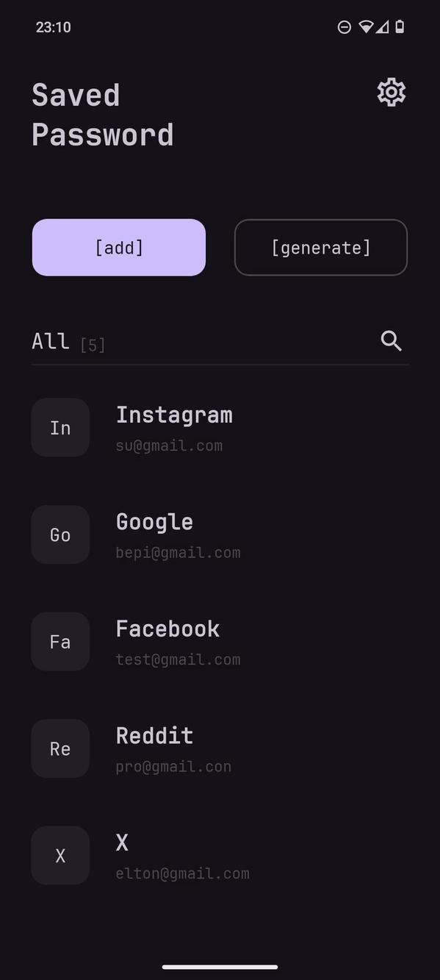Viewport: 440px width, 980px height.
Task: Open the settings gear icon
Action: (391, 92)
